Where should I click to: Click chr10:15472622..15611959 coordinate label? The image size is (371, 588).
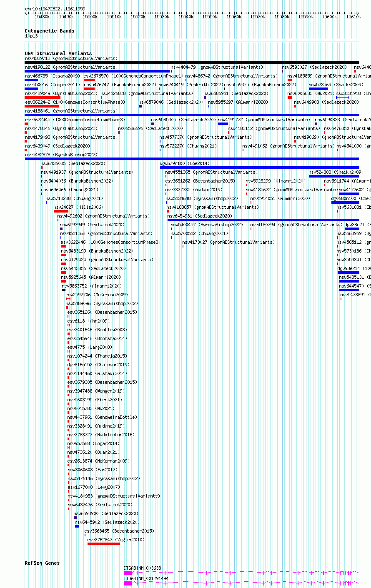click(55, 9)
